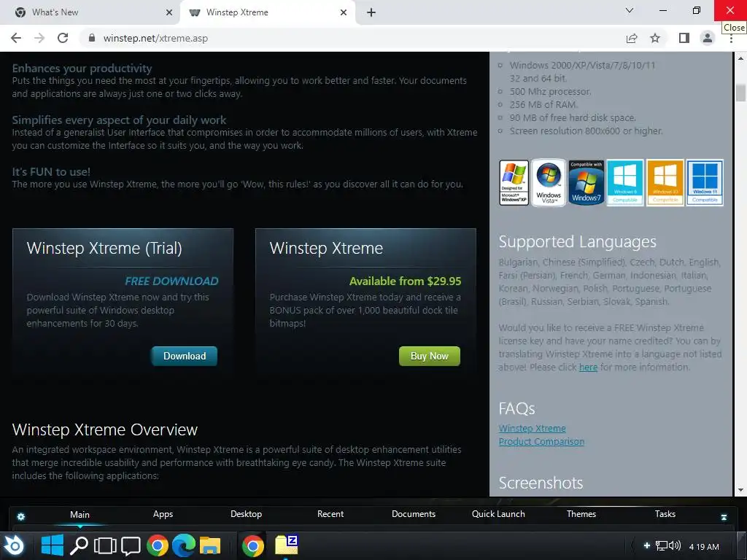
Task: Expand the tab search chevron
Action: click(630, 10)
